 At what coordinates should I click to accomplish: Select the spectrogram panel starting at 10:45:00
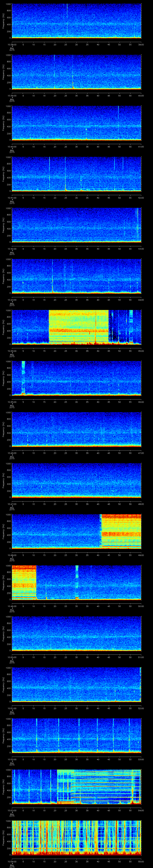click(77, 378)
